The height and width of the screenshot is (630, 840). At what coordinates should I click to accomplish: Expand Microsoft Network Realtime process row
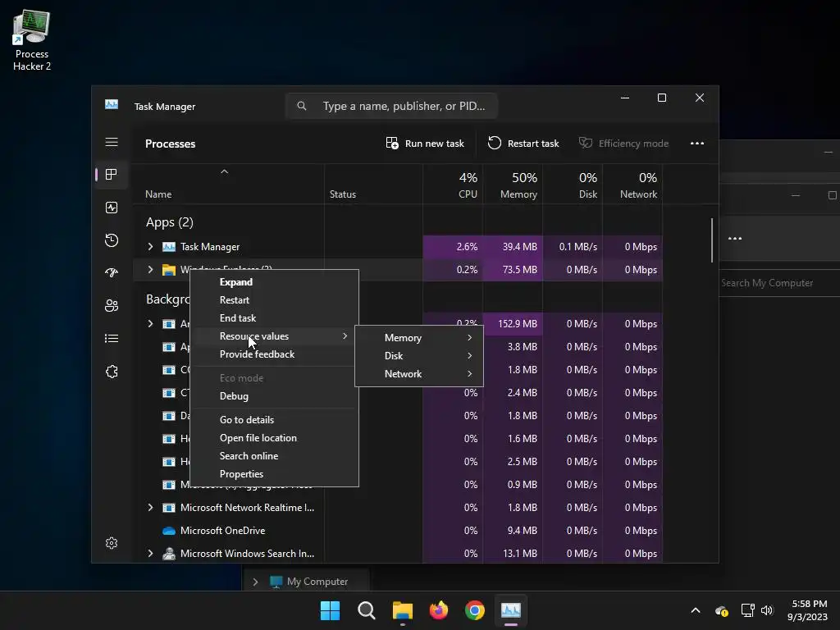pyautogui.click(x=151, y=507)
